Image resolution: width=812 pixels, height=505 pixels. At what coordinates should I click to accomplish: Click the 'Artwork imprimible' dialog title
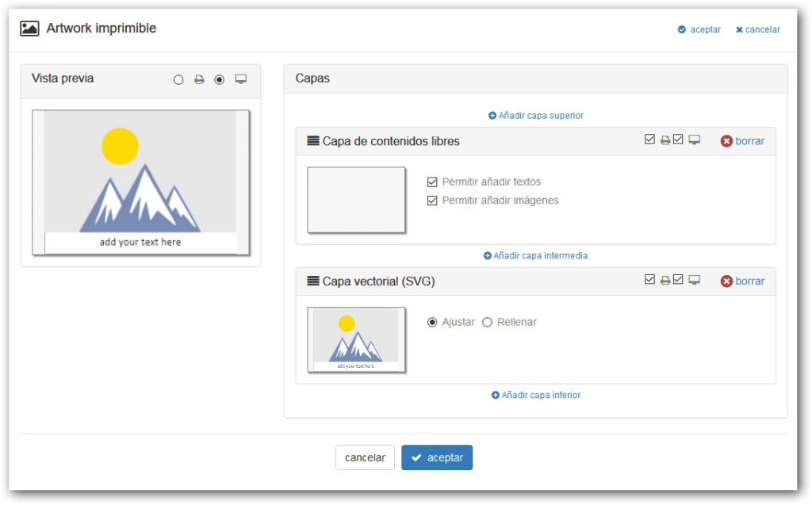pyautogui.click(x=101, y=29)
